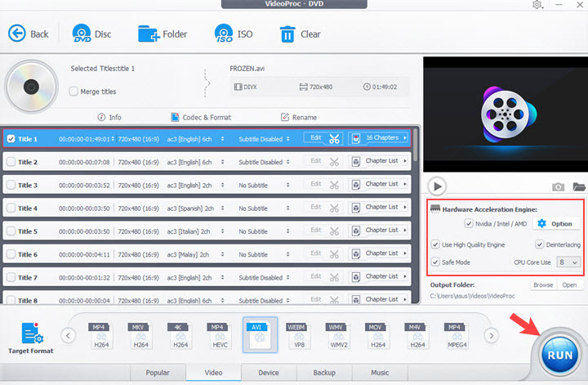Toggle Nvidia / Intel / AMD acceleration
Image resolution: width=588 pixels, height=385 pixels.
coord(469,224)
